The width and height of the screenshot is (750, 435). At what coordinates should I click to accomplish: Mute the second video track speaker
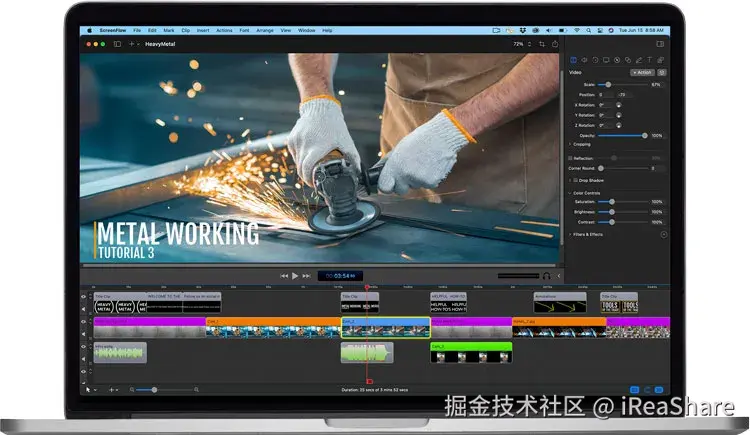(x=84, y=334)
